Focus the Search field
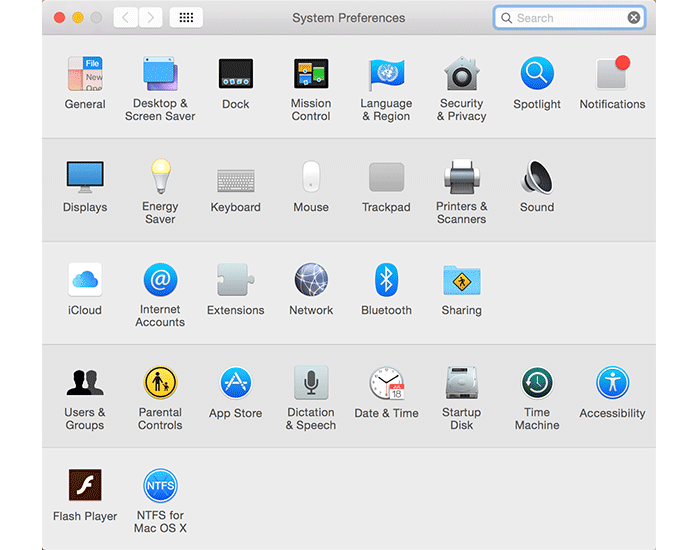700x550 pixels. tap(569, 18)
